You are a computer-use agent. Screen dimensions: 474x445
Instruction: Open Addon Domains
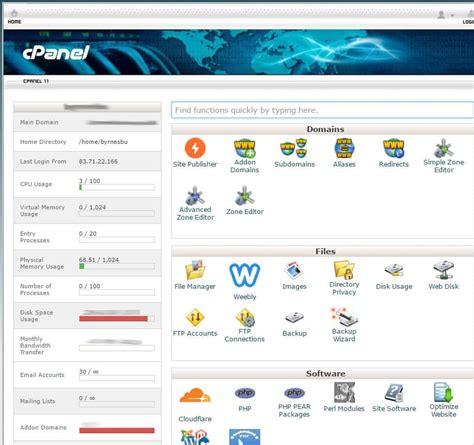245,155
